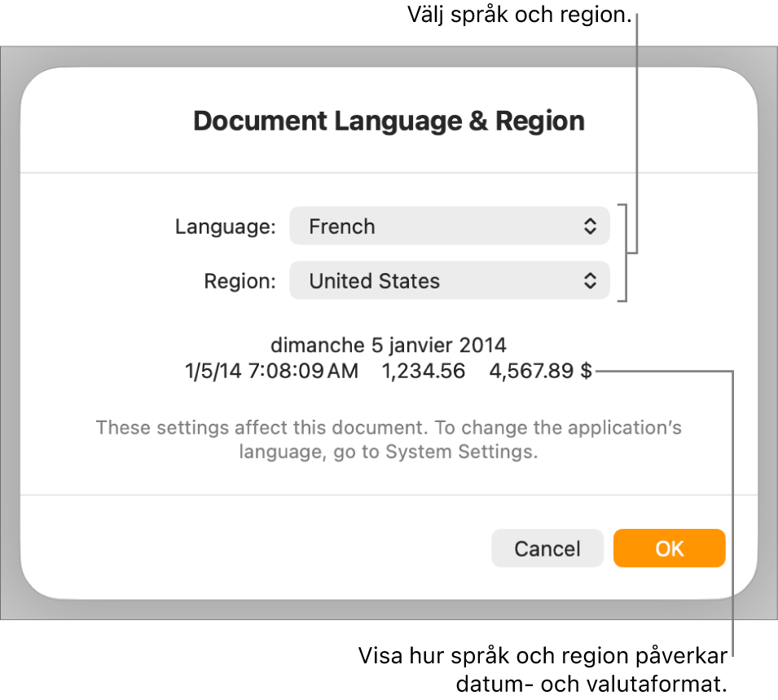Click the sample number '1,234.56'
The width and height of the screenshot is (778, 700).
coord(424,371)
